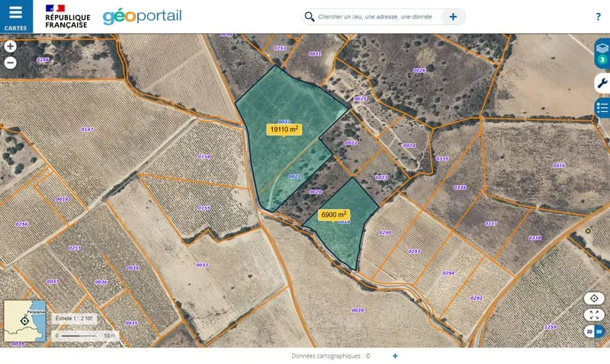610x364 pixels.
Task: Click the geolocate target button
Action: point(594,299)
